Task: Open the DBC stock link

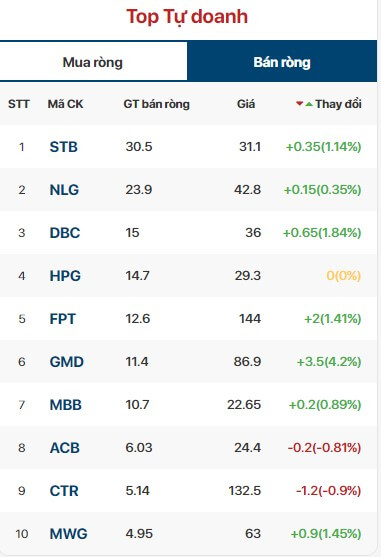Action: coord(65,233)
